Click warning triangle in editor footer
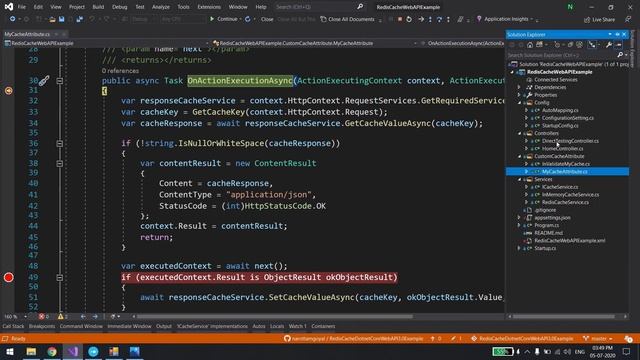Screen dimensions: 640x360 tap(61, 316)
